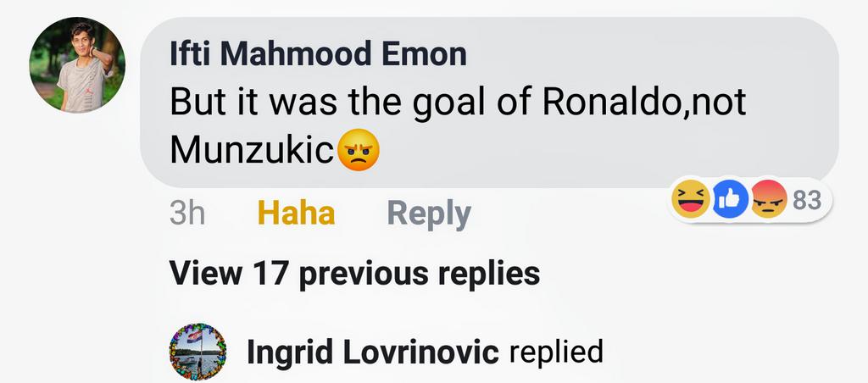Click the 3h comment timestamp
The image size is (868, 383).
187,214
